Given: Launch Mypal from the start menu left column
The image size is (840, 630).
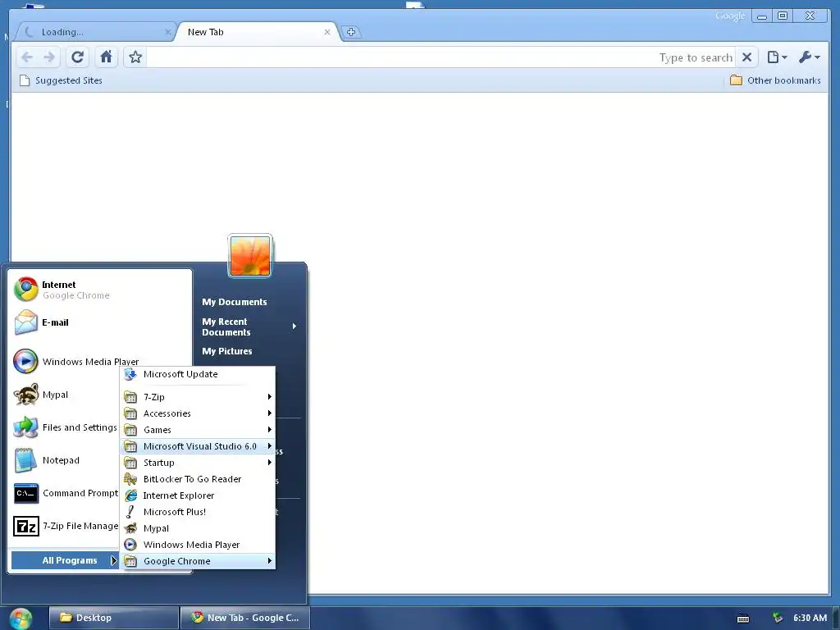Looking at the screenshot, I should click(64, 395).
